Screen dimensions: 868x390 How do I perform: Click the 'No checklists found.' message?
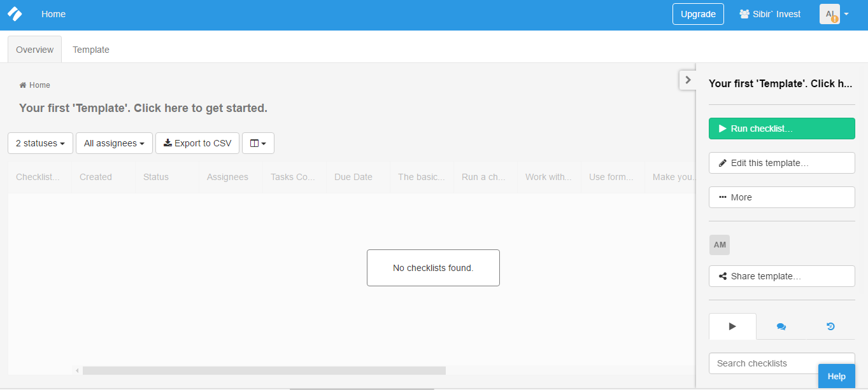(x=433, y=268)
